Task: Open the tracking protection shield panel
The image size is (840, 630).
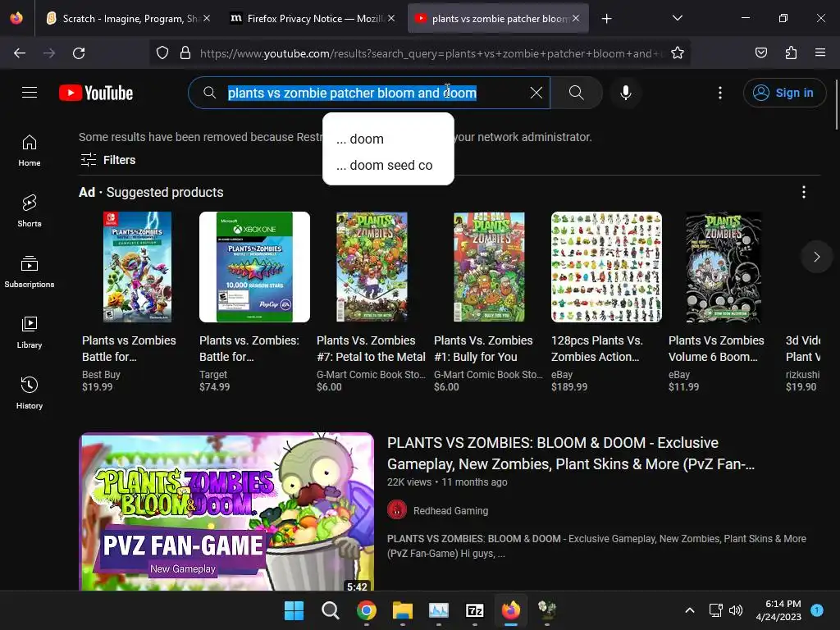Action: pos(162,52)
